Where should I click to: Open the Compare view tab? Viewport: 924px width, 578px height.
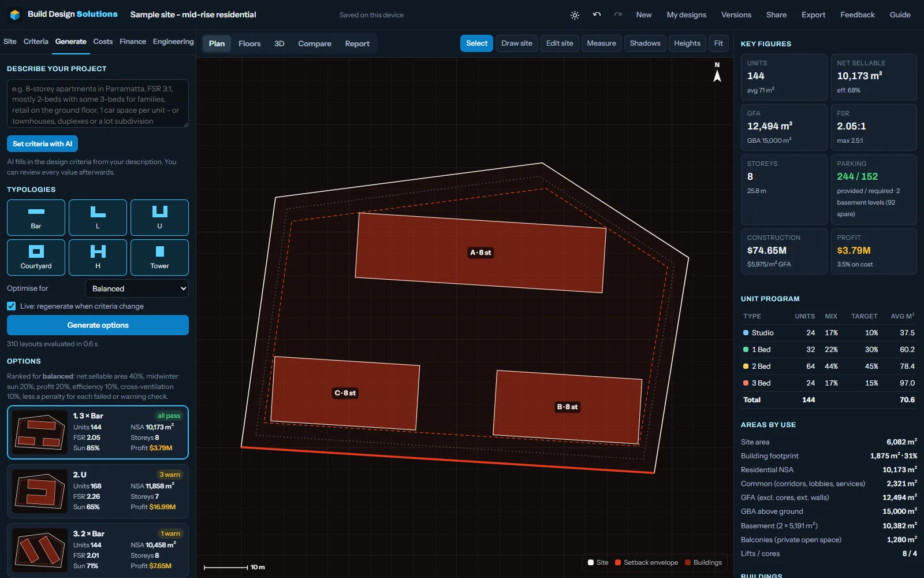pyautogui.click(x=315, y=43)
